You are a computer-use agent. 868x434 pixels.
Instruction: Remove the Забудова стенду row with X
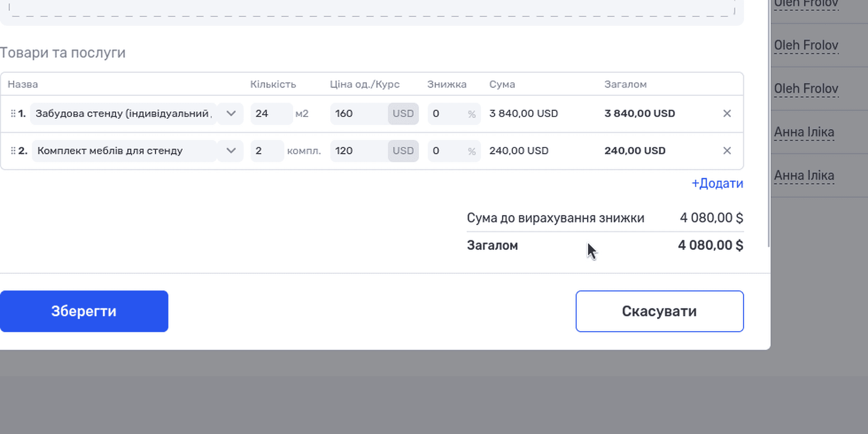tap(727, 113)
